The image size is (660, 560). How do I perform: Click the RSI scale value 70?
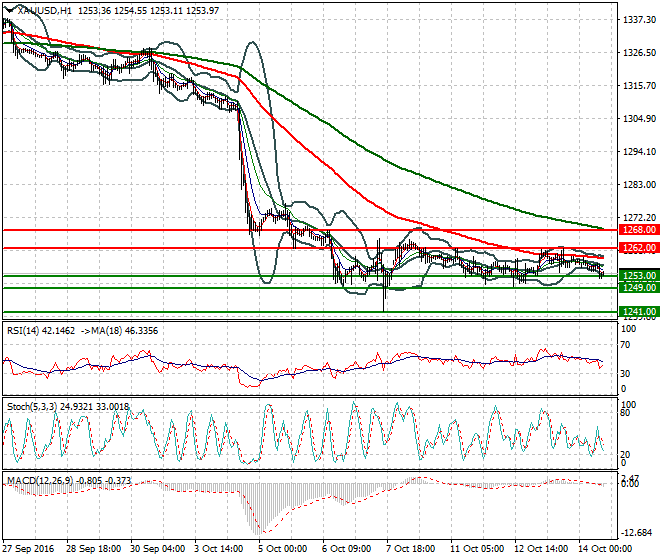(625, 345)
